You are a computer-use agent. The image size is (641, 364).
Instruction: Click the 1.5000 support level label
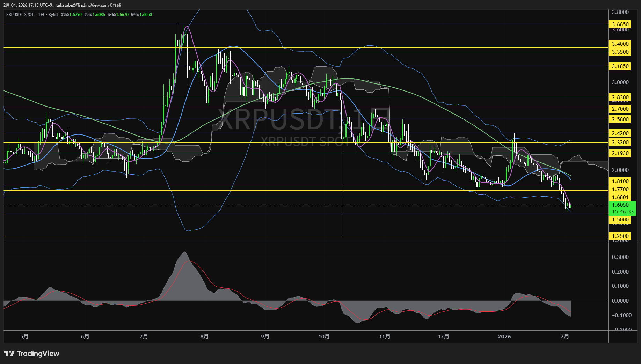coord(620,220)
